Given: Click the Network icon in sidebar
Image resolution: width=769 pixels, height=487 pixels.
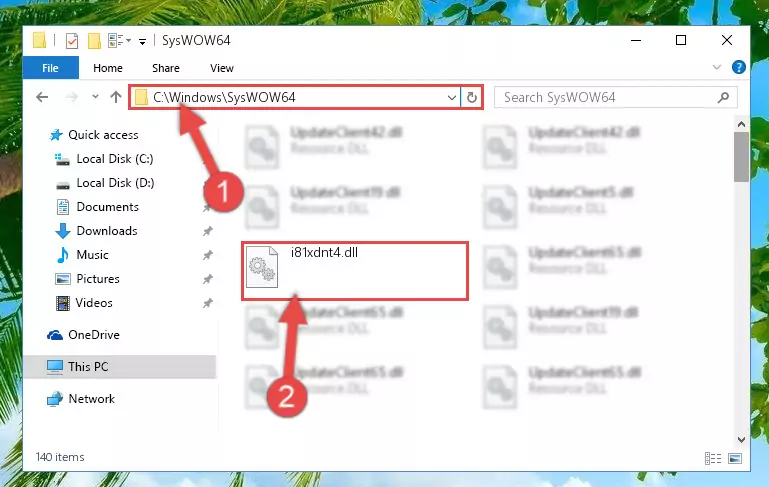Looking at the screenshot, I should point(55,399).
